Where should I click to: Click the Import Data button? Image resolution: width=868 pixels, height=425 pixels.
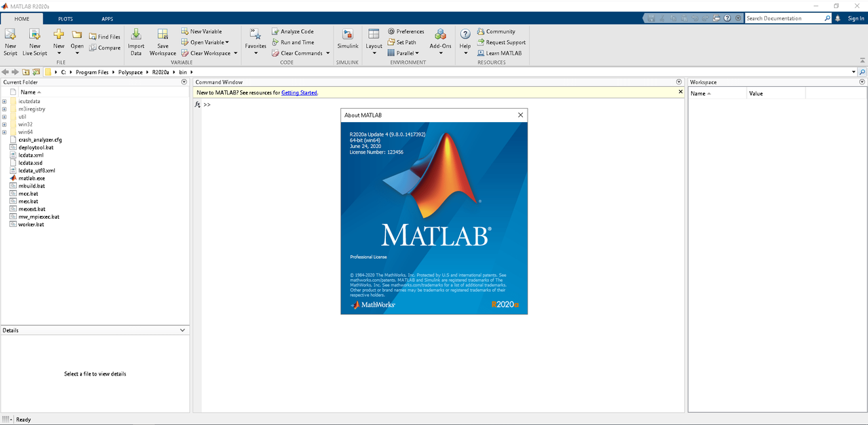point(136,41)
